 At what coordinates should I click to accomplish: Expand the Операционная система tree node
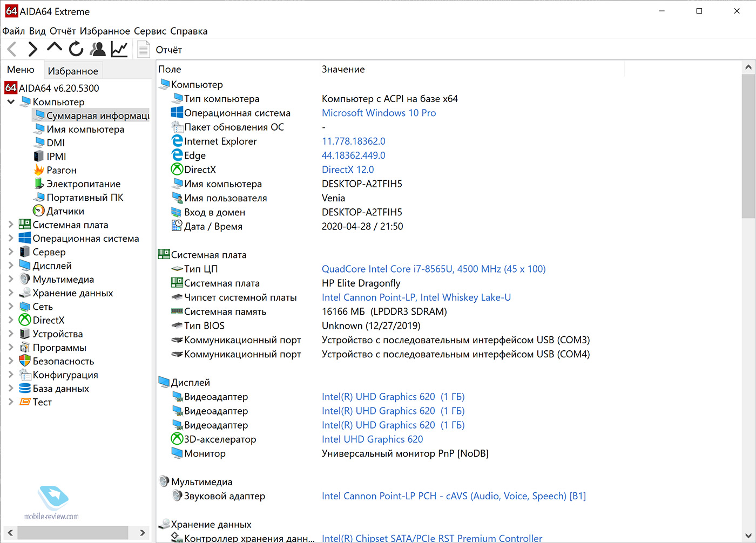11,238
